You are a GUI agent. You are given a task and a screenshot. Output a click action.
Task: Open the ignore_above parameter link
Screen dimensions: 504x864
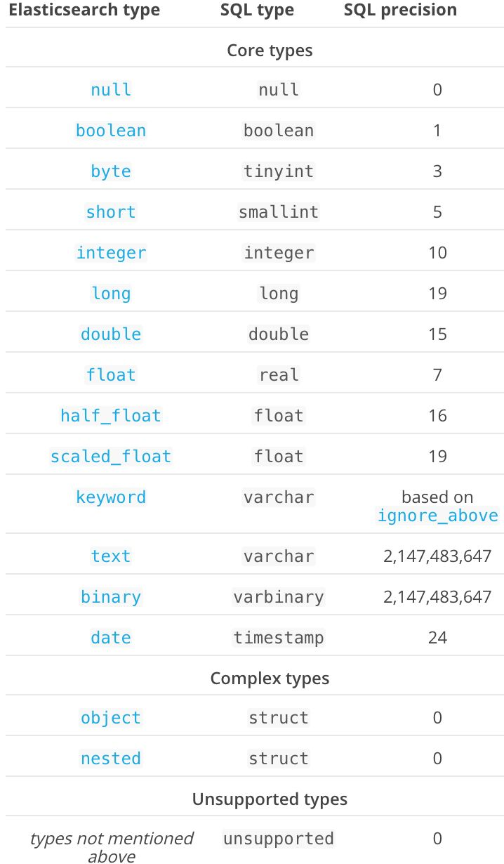[x=437, y=516]
